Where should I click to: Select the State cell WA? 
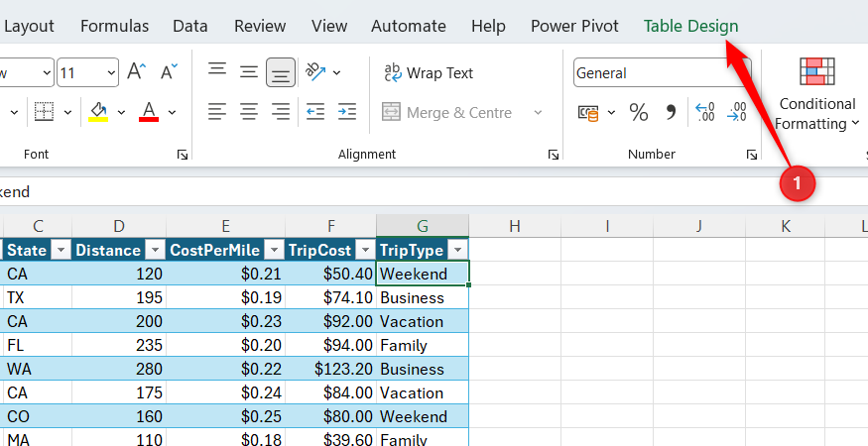pyautogui.click(x=37, y=369)
